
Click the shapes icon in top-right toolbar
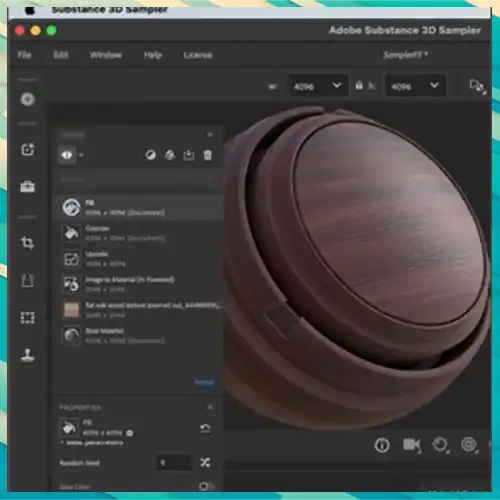(x=477, y=87)
